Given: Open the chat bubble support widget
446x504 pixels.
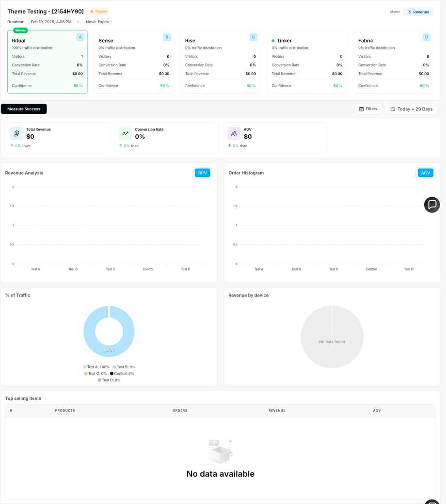Looking at the screenshot, I should click(x=432, y=205).
